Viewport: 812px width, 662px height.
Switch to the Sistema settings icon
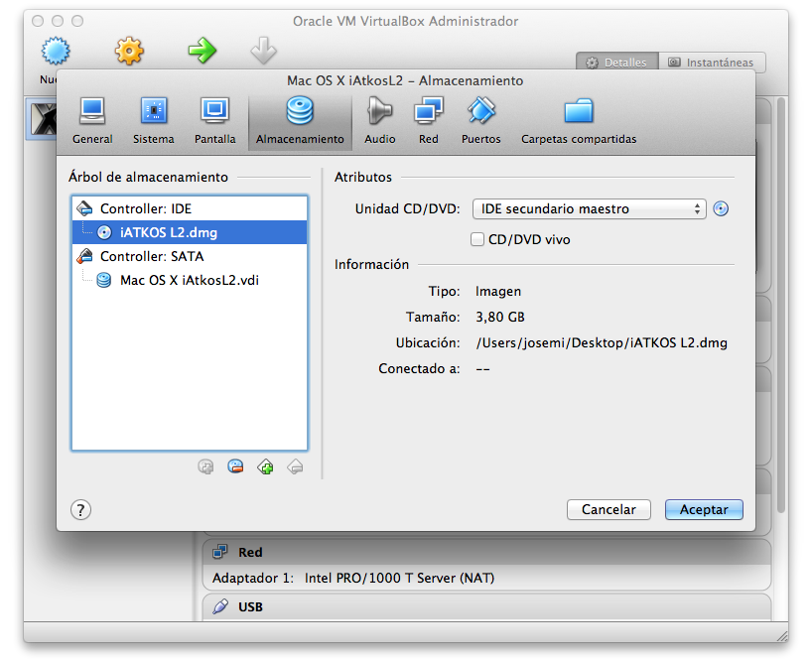tap(153, 119)
